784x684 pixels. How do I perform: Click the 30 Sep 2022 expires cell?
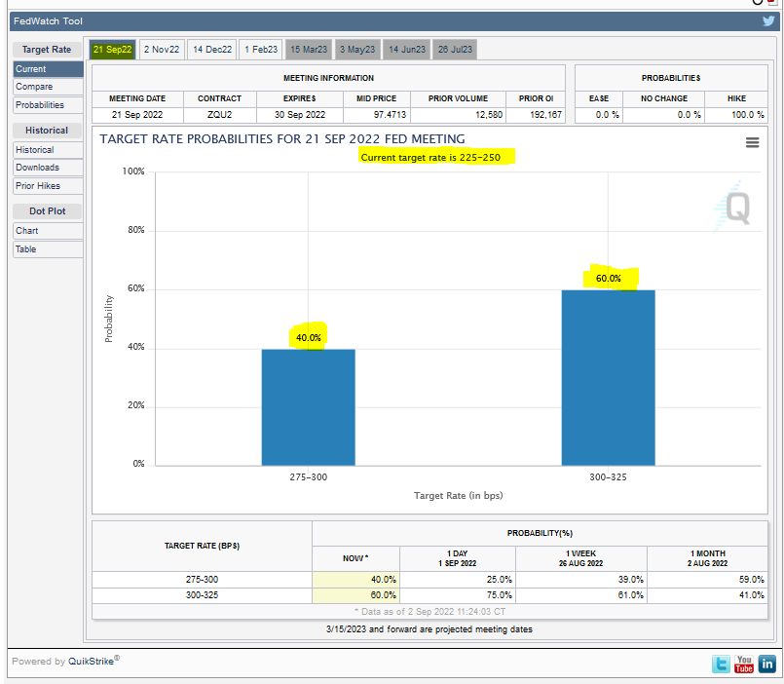300,115
